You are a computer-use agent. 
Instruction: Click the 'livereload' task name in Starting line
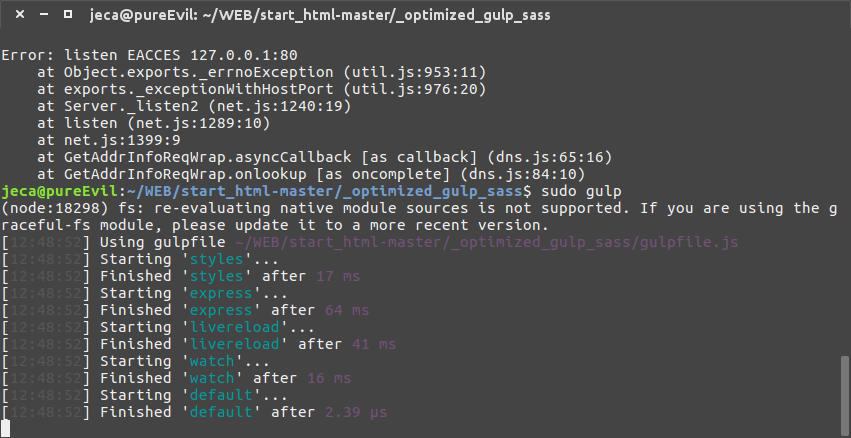[x=234, y=327]
